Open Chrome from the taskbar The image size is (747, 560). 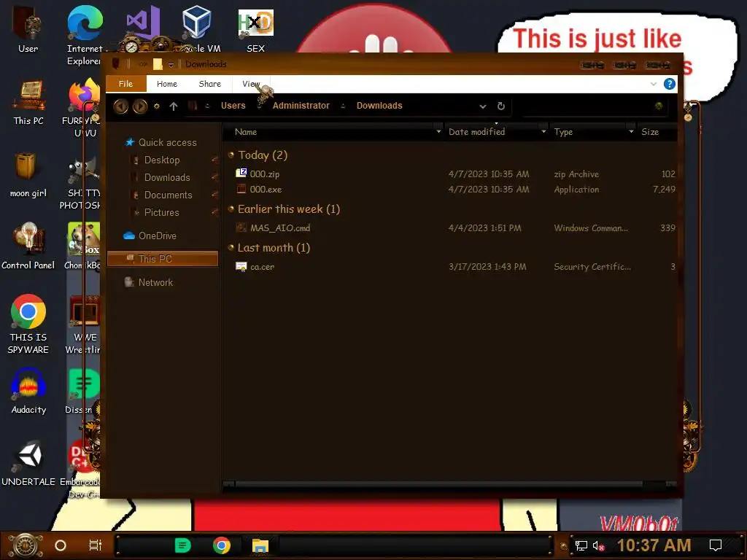point(222,545)
